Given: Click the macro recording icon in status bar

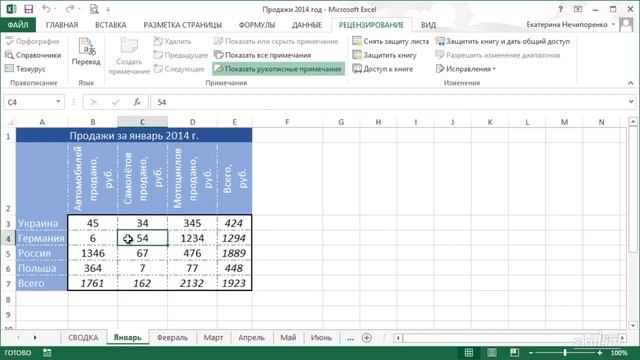Looking at the screenshot, I should coord(47,353).
